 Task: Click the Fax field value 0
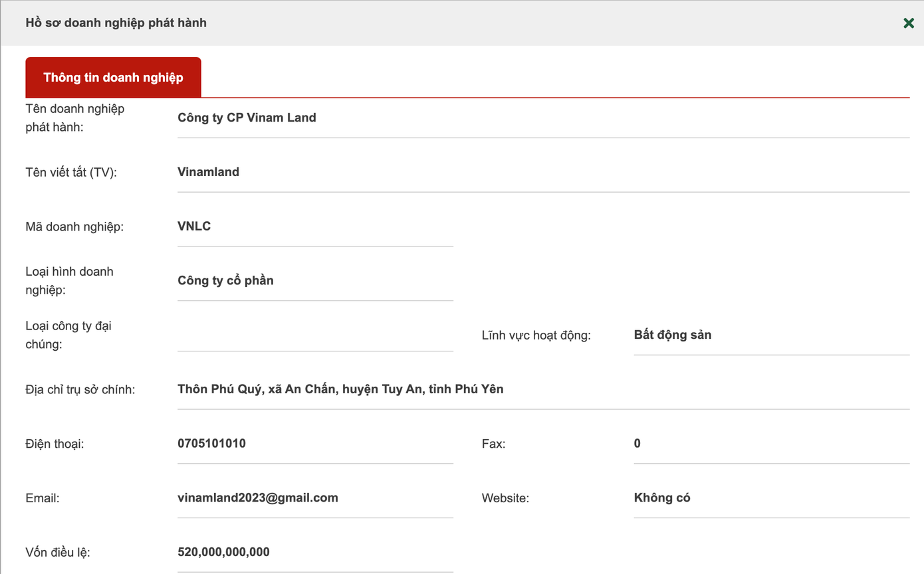tap(637, 443)
